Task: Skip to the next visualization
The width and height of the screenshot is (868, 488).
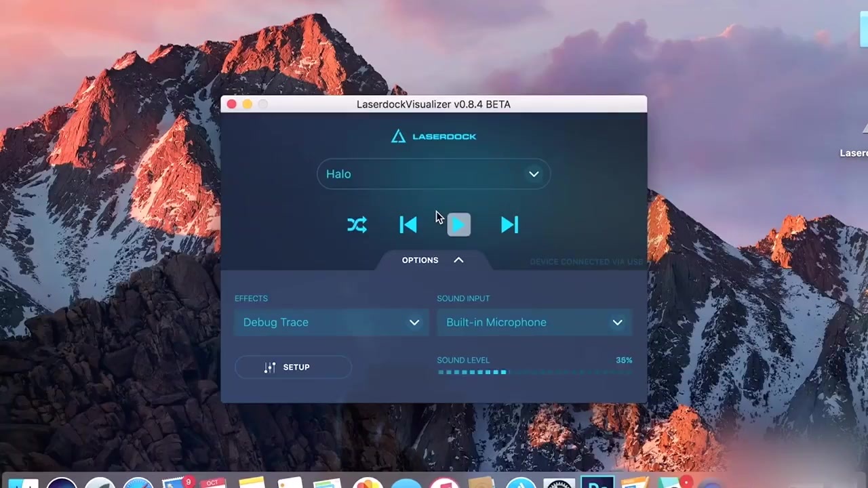Action: (510, 225)
